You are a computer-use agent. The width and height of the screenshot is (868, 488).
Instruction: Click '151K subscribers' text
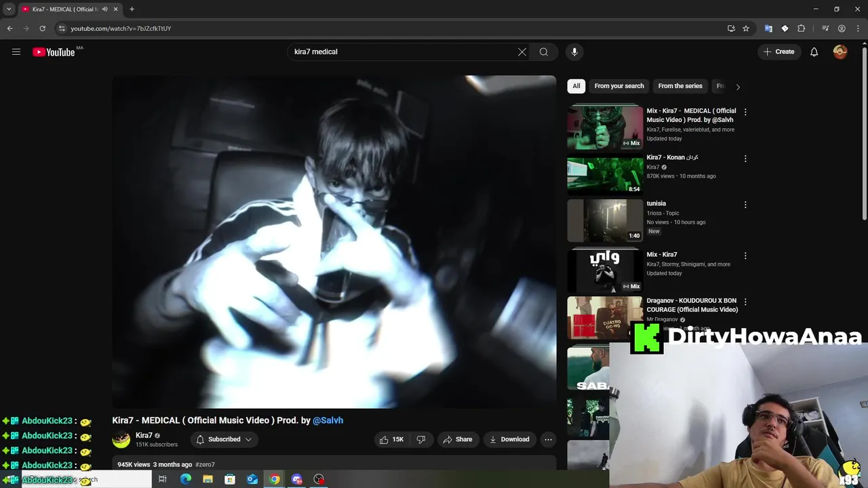[x=157, y=445]
